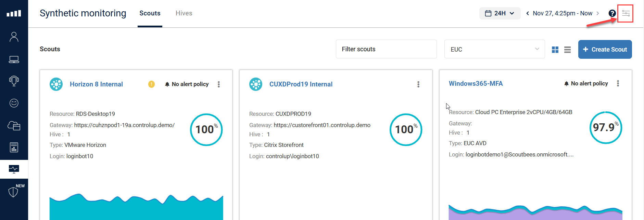The width and height of the screenshot is (644, 220).
Task: Switch to the Hives tab
Action: coord(184,13)
